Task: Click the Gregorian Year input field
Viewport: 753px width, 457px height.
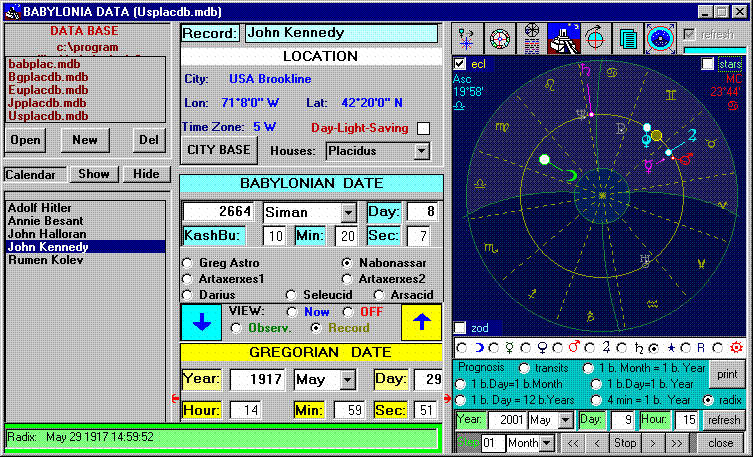Action: 258,381
